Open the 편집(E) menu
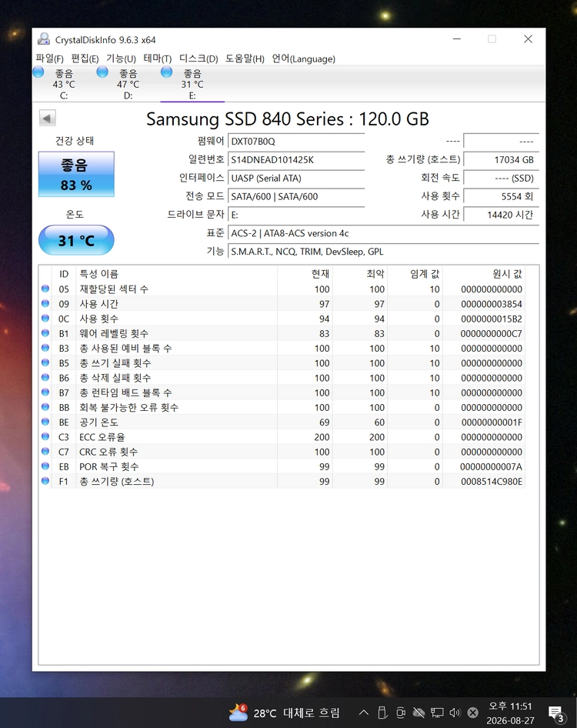This screenshot has height=728, width=577. tap(85, 58)
